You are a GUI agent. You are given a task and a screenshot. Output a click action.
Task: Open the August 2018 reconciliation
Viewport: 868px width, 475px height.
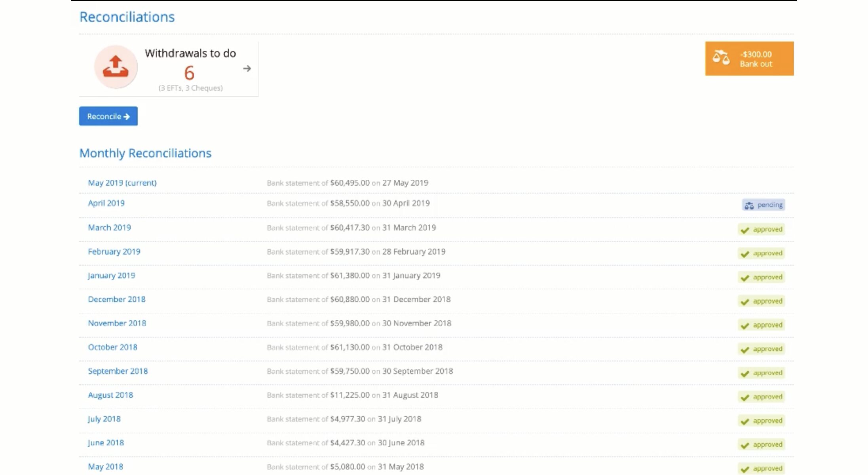[x=110, y=395]
